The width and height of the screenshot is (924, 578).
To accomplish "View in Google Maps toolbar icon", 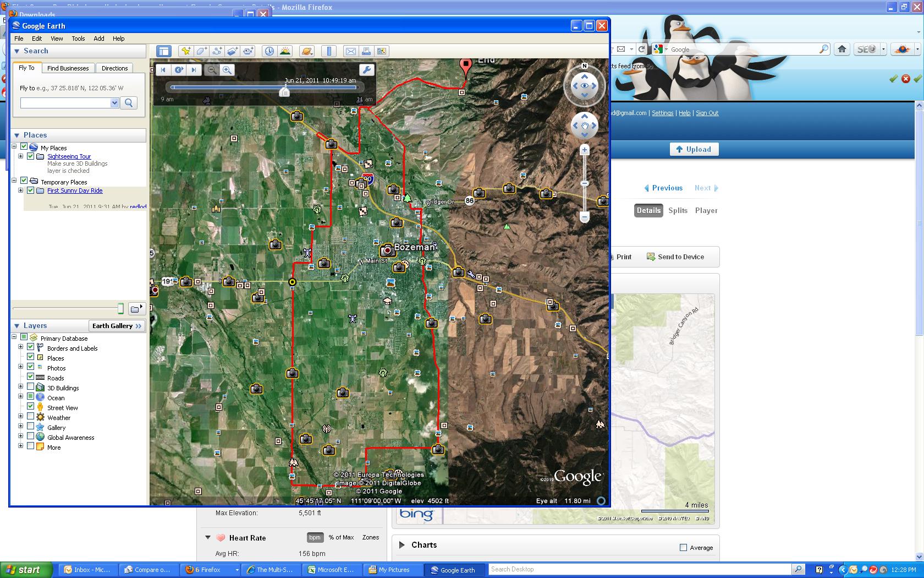I will tap(382, 51).
